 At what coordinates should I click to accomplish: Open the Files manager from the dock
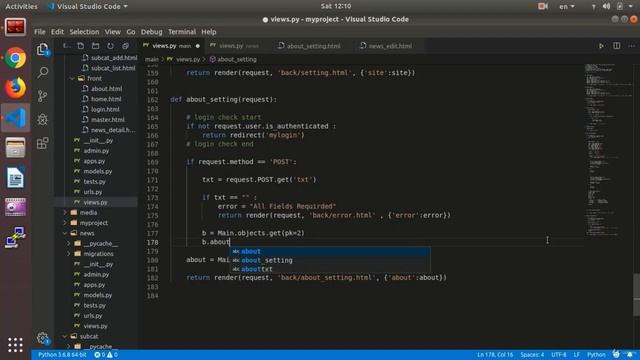coord(16,147)
